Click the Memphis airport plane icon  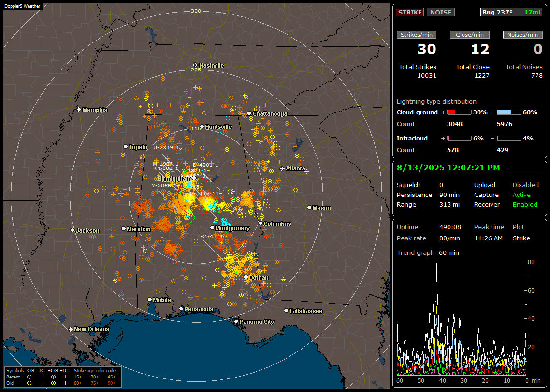(79, 110)
